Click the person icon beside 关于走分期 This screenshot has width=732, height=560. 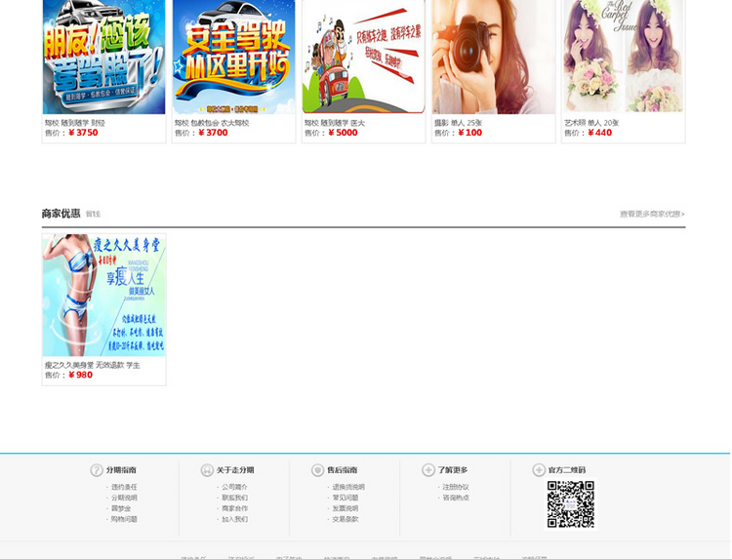[x=207, y=470]
